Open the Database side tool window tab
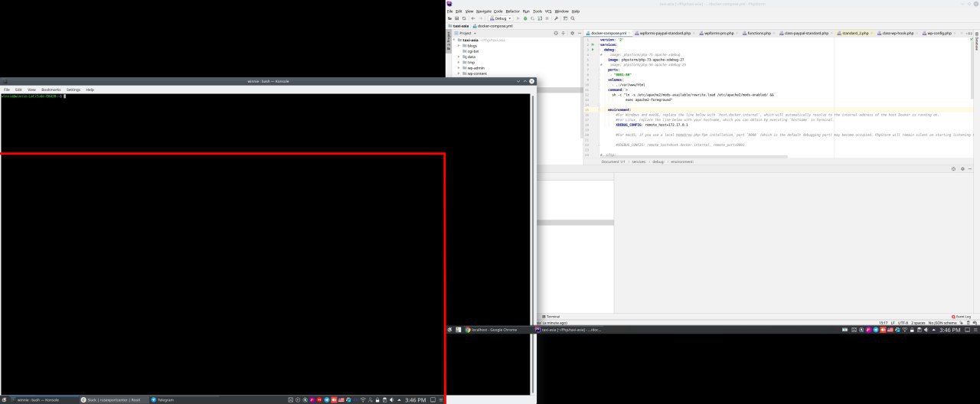This screenshot has width=980, height=404. (977, 43)
